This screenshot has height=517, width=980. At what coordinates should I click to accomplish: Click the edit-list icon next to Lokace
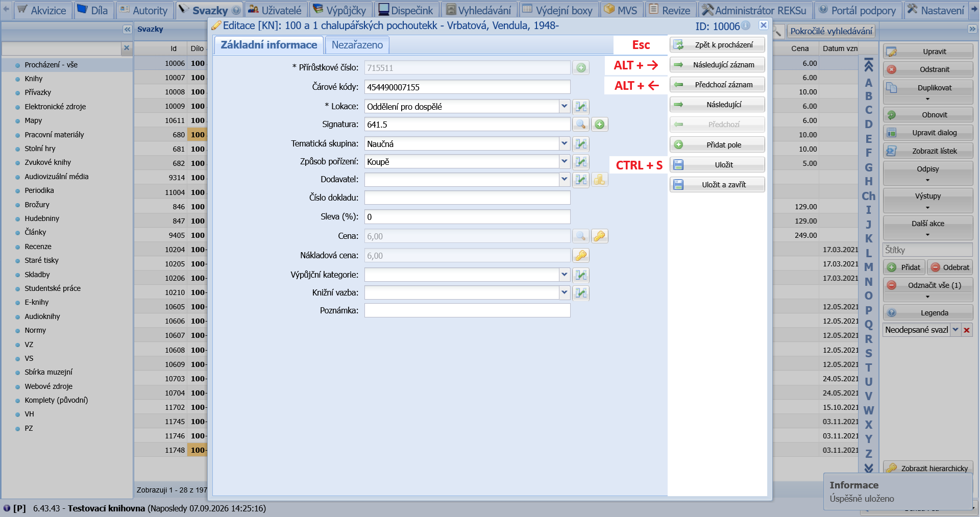[x=581, y=106]
